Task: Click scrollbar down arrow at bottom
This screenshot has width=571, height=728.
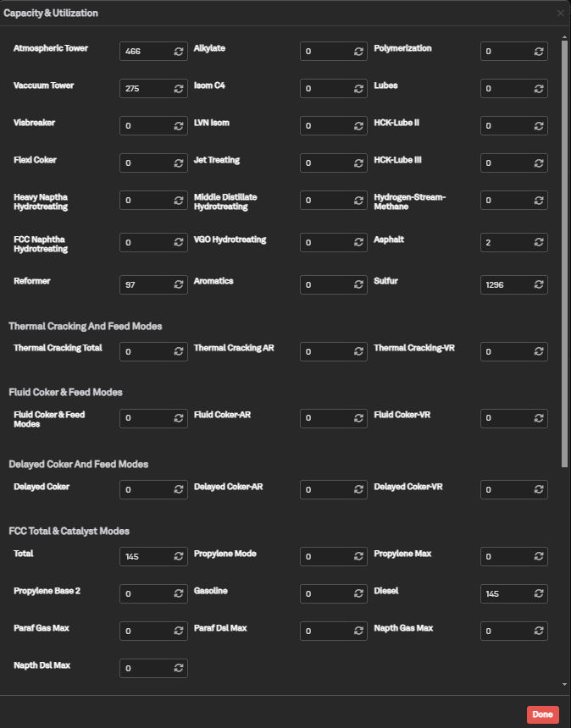Action: pos(565,683)
